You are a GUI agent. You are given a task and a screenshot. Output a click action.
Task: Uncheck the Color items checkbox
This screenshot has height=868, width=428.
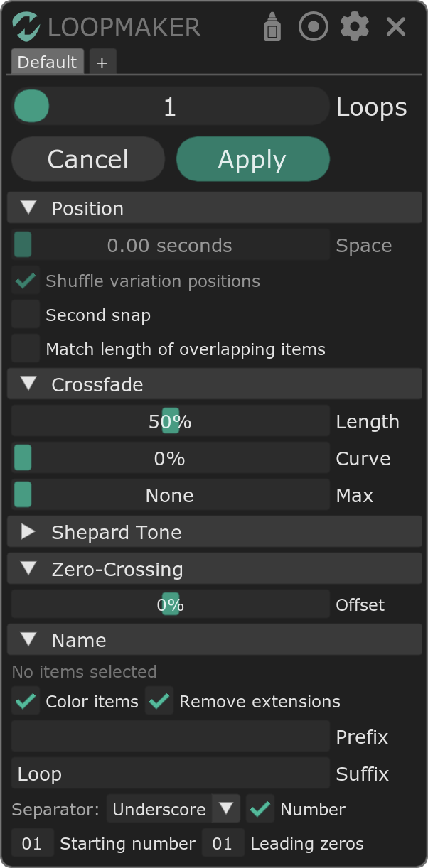coord(26,701)
